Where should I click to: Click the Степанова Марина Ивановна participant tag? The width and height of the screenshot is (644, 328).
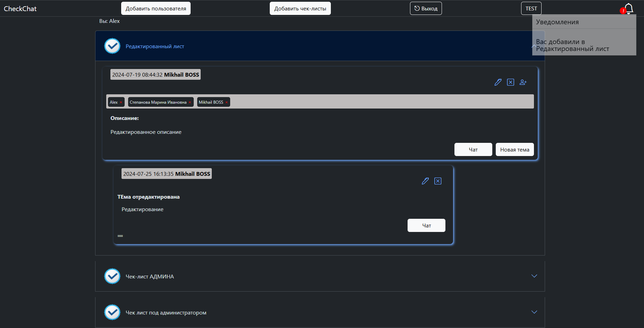pos(161,102)
